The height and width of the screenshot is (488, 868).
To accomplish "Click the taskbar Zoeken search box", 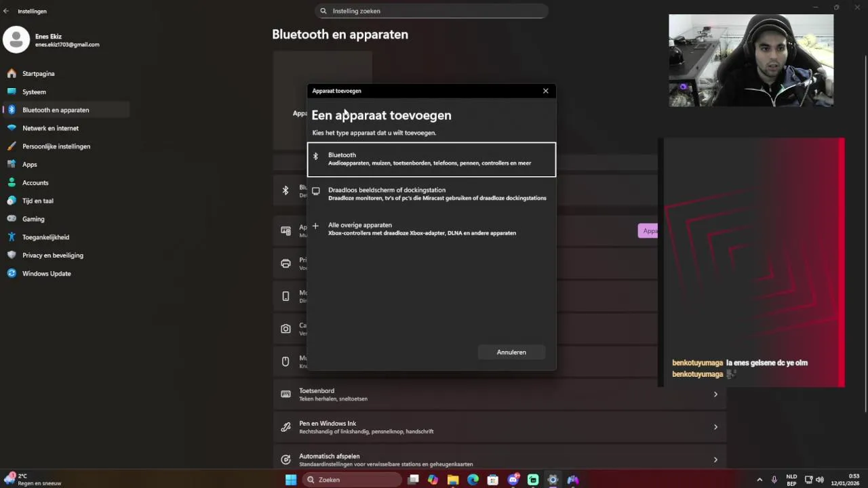I will pyautogui.click(x=351, y=480).
